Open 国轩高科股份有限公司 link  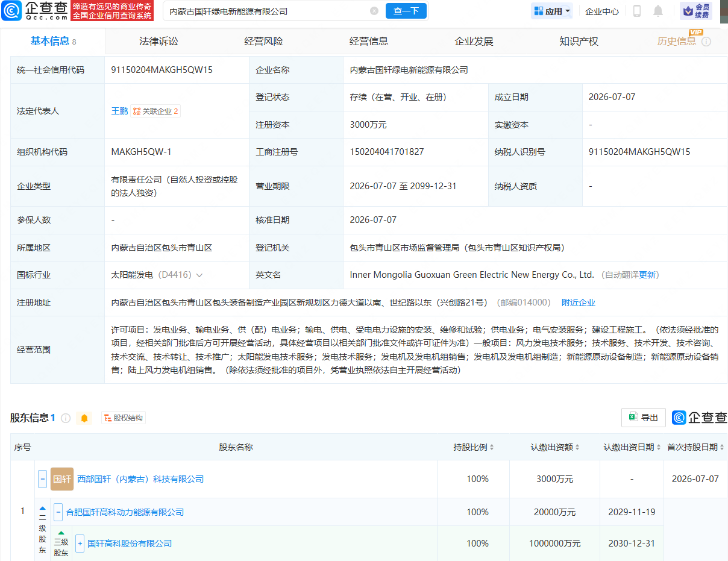[130, 544]
